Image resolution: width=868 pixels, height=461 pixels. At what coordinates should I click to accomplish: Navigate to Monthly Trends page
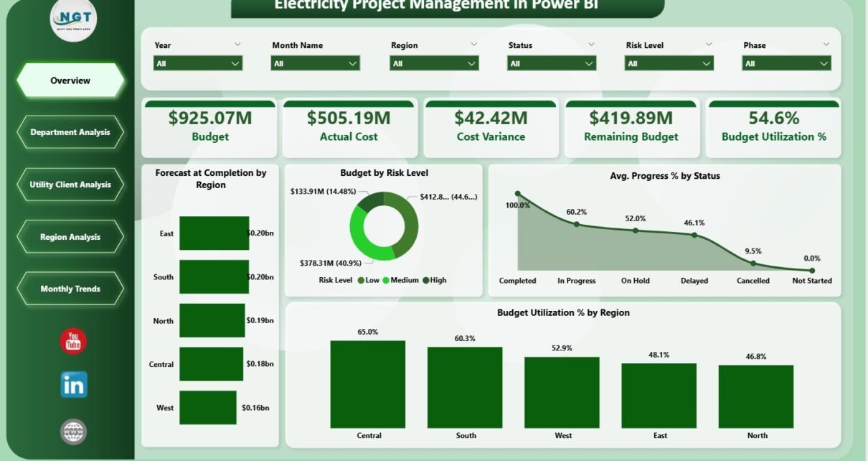tap(70, 289)
